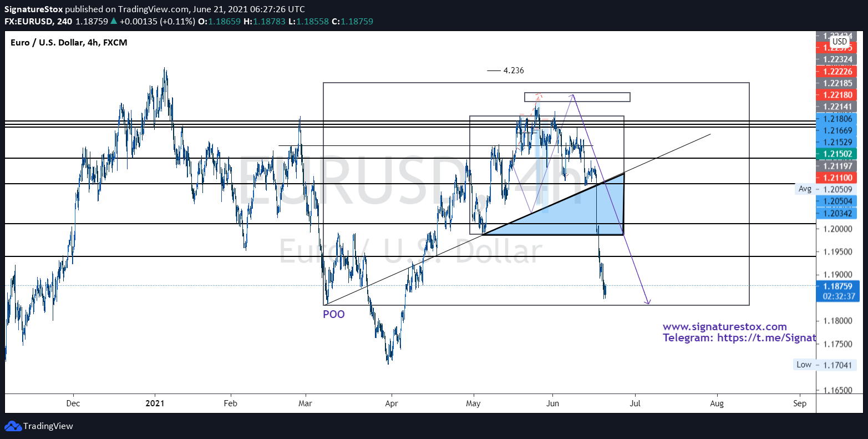Click the price change +0.00135 (+0.11%)
This screenshot has height=439, width=868.
pyautogui.click(x=156, y=22)
